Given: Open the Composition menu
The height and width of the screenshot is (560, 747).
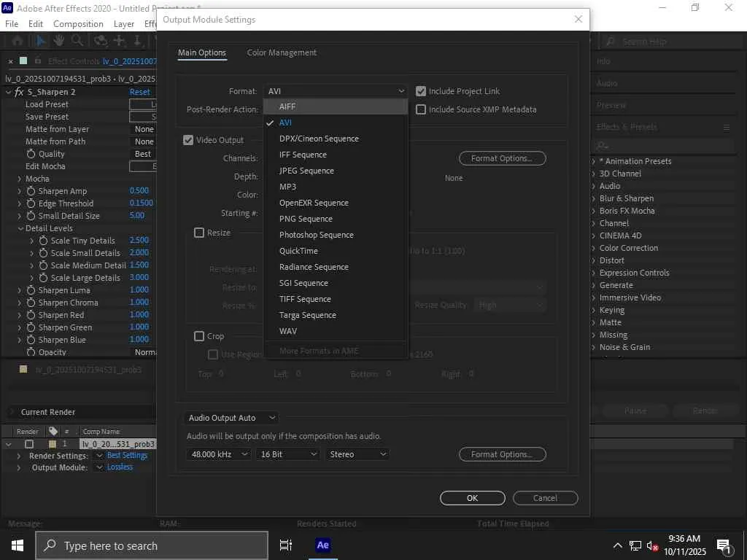Looking at the screenshot, I should pos(78,24).
